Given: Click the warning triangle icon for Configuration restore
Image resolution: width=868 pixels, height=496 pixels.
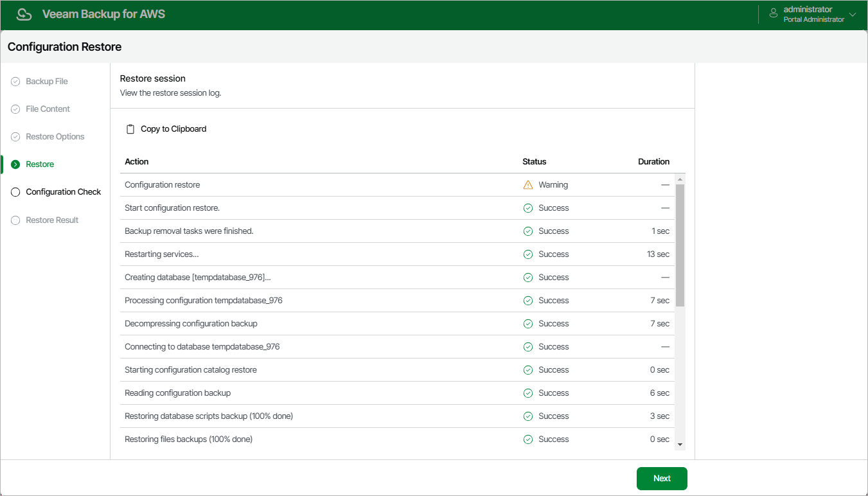Looking at the screenshot, I should (528, 185).
